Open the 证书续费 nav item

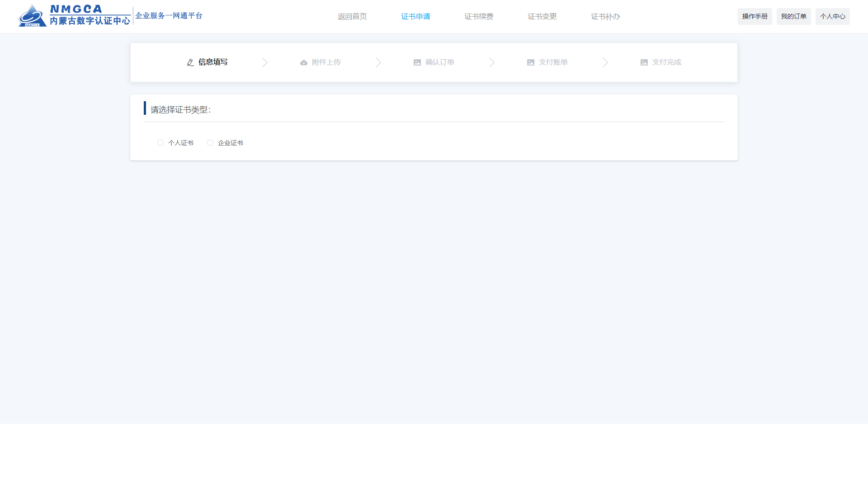(x=479, y=17)
